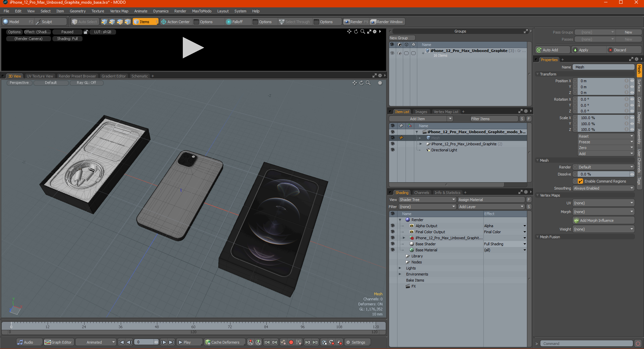Click Assign Material button
Image resolution: width=644 pixels, height=349 pixels.
[491, 200]
